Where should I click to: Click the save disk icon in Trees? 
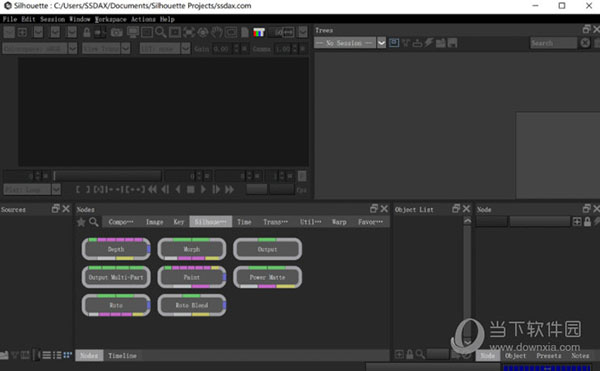coord(452,43)
